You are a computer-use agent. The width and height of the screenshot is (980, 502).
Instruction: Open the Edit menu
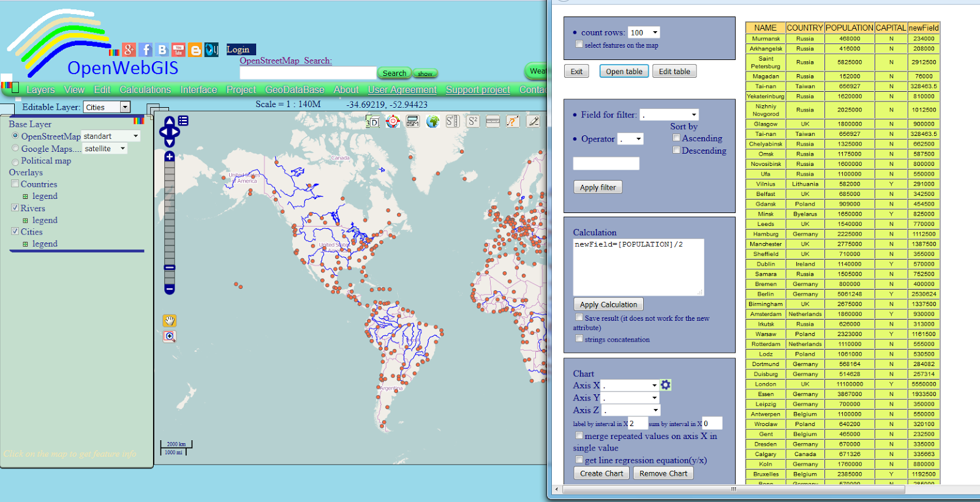[x=102, y=89]
